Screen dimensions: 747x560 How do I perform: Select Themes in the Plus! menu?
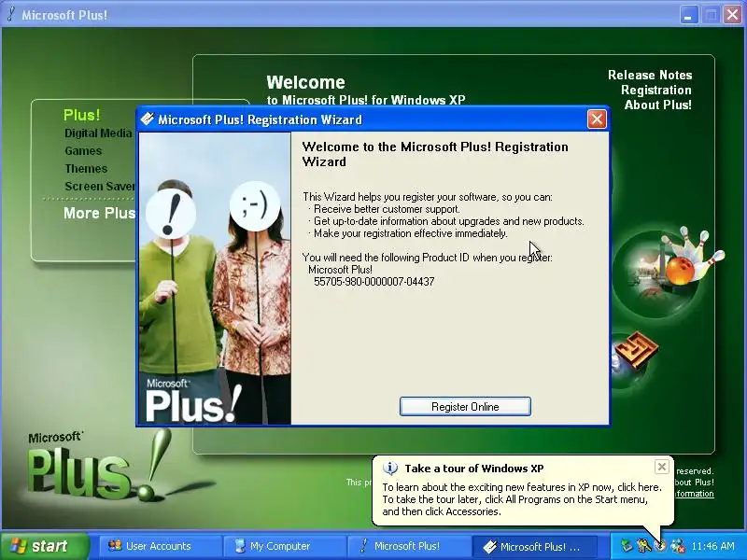pyautogui.click(x=86, y=169)
